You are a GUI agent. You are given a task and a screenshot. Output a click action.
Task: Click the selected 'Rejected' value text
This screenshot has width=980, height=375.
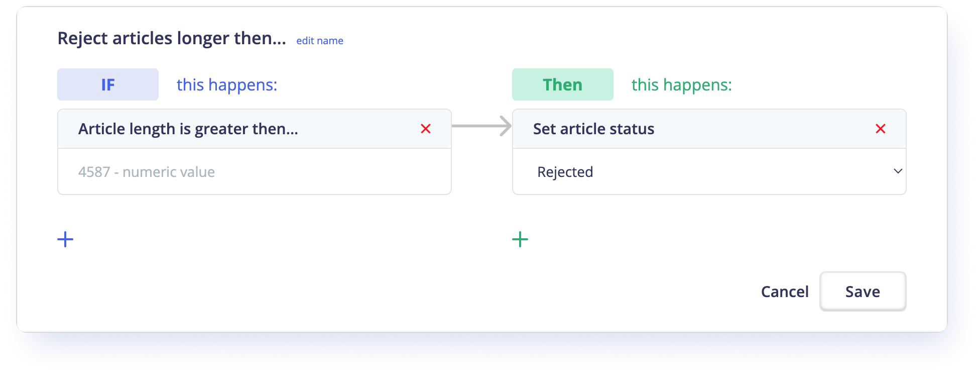pos(565,172)
